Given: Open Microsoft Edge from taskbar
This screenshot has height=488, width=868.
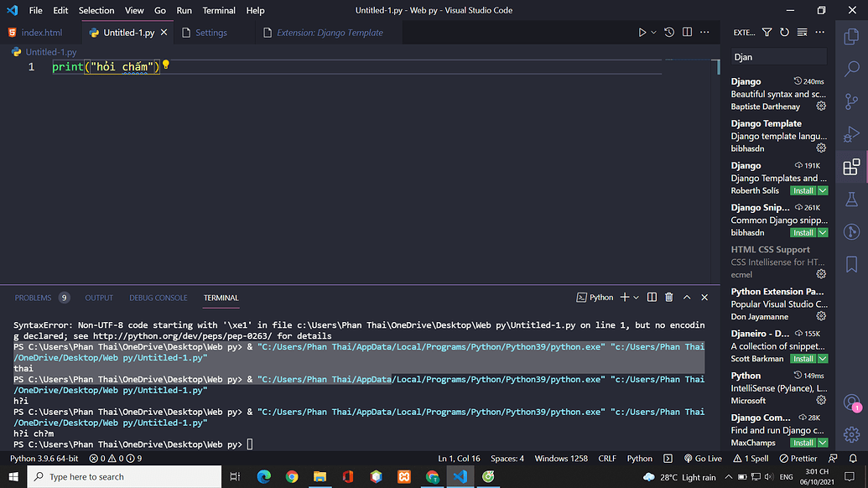Looking at the screenshot, I should [264, 476].
